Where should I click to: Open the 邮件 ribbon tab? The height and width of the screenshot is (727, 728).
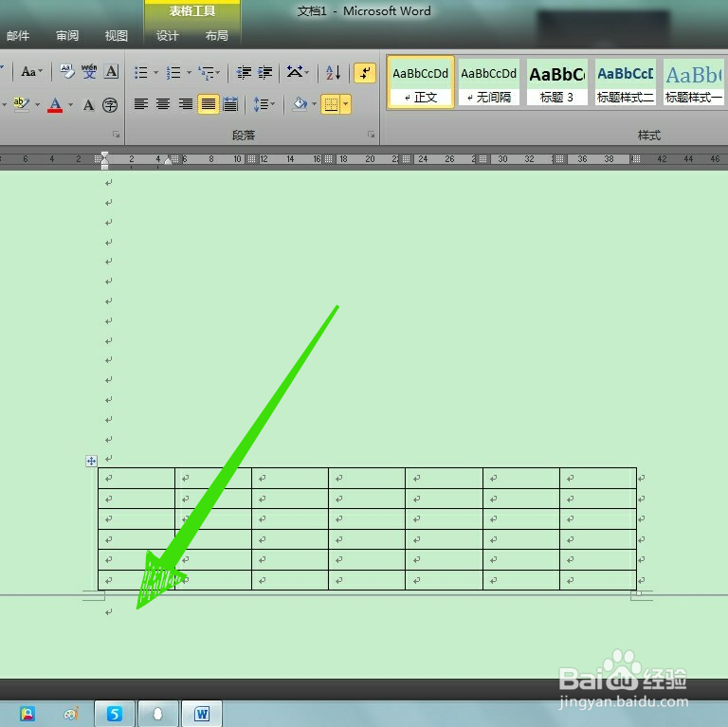18,36
